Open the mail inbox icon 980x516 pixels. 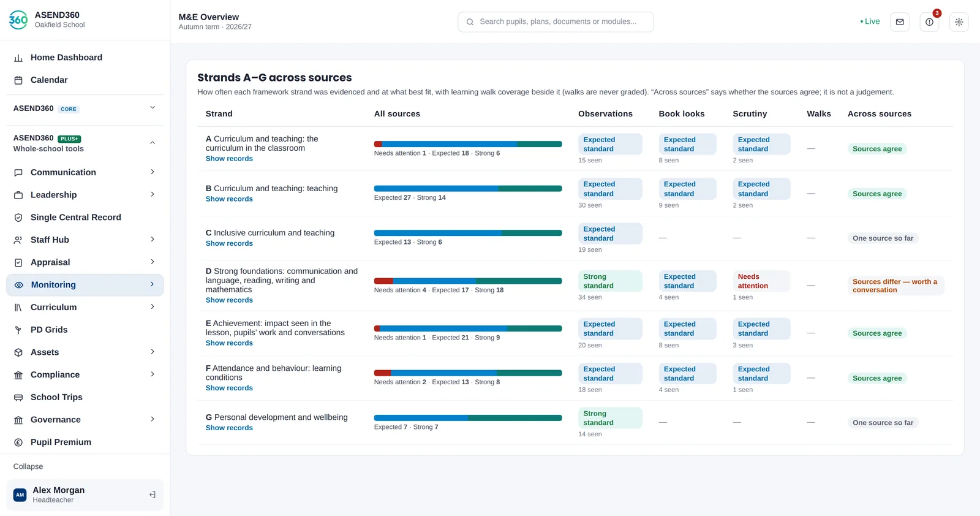coord(899,22)
